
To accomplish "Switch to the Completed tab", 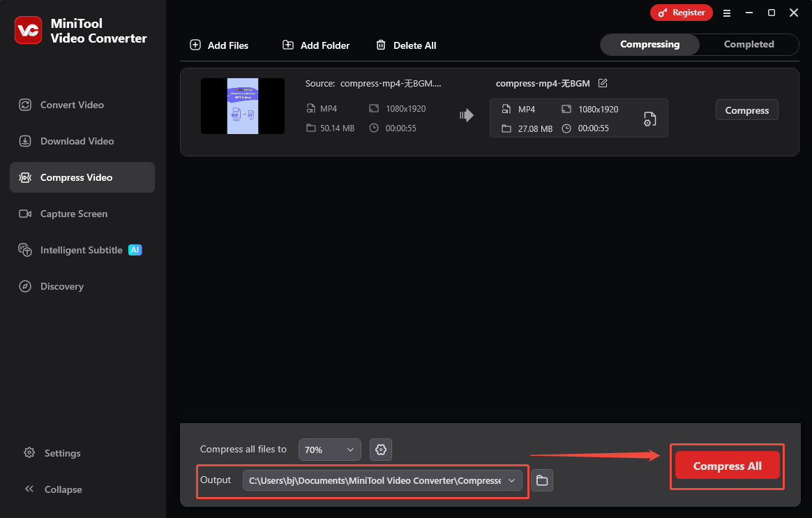I will [749, 44].
